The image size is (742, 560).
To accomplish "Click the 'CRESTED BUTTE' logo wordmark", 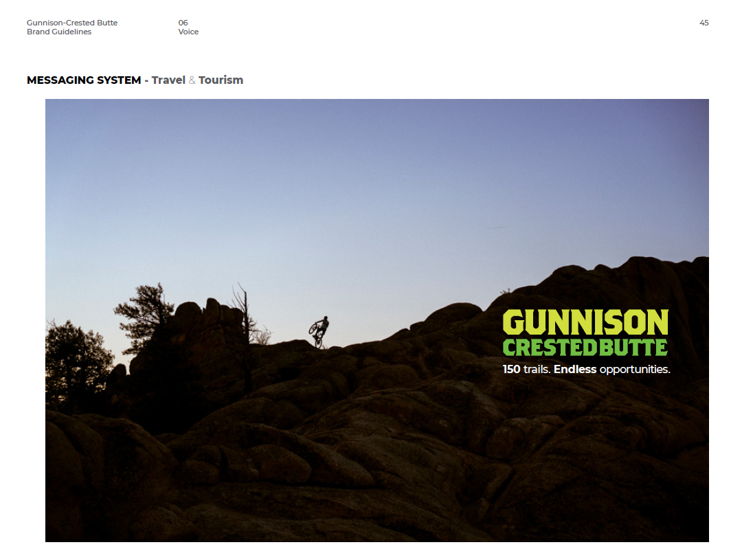I will [x=585, y=348].
